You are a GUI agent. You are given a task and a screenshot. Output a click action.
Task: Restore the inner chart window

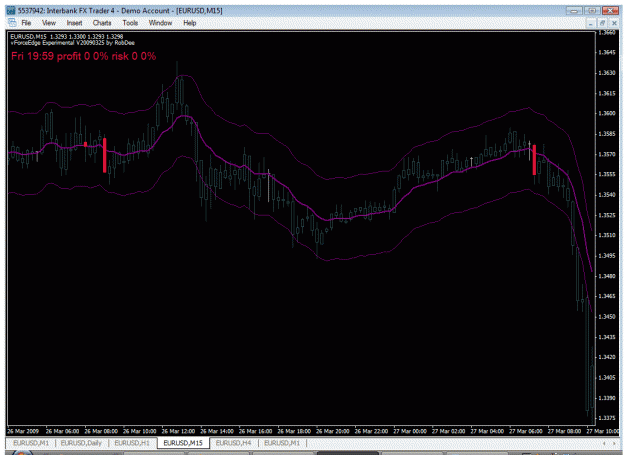pyautogui.click(x=603, y=24)
